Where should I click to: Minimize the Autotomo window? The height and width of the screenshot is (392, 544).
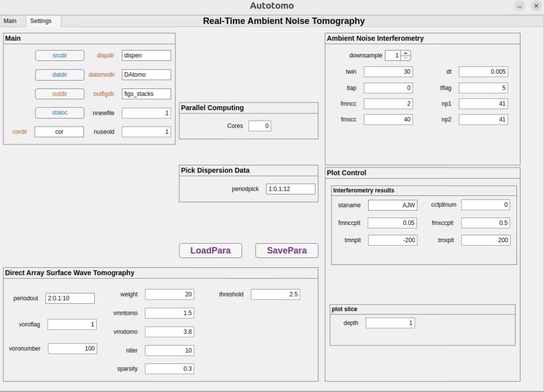[x=519, y=6]
